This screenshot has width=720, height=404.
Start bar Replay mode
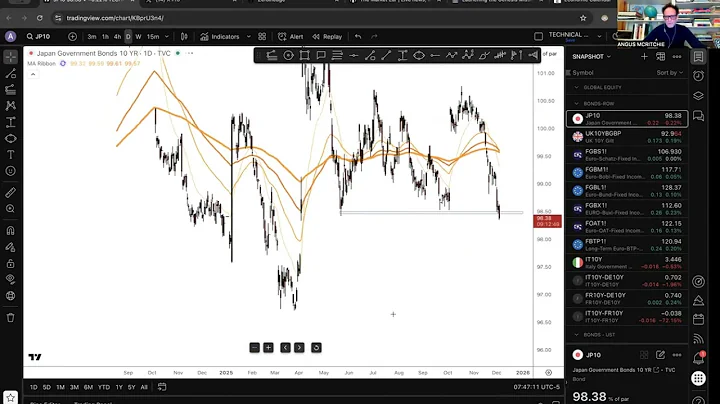[x=327, y=37]
